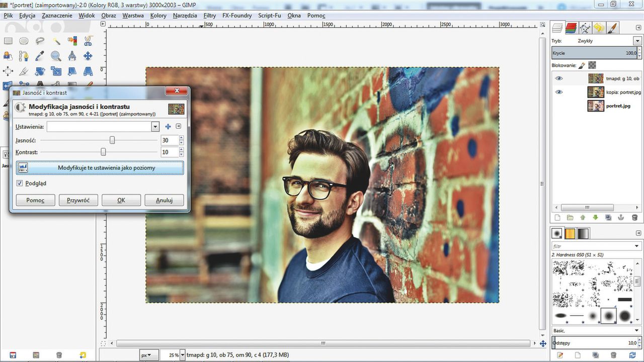Edit the selected brush
The image size is (644, 362).
click(560, 355)
